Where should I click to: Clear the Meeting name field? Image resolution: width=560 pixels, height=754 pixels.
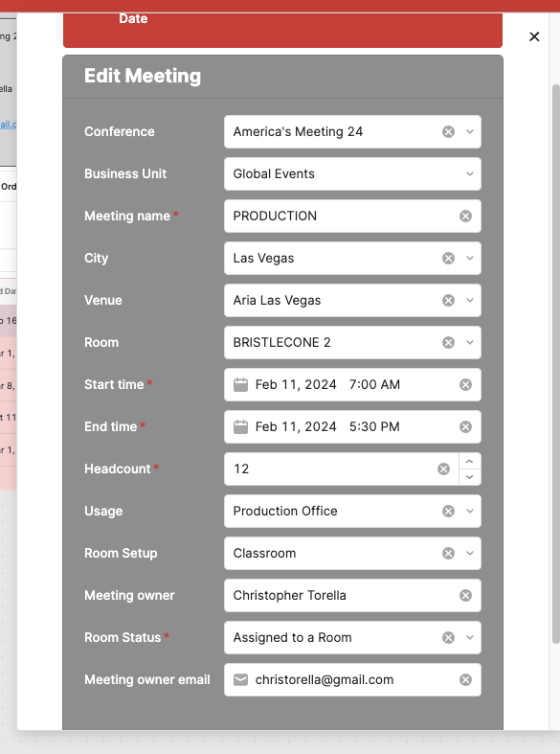pos(465,217)
